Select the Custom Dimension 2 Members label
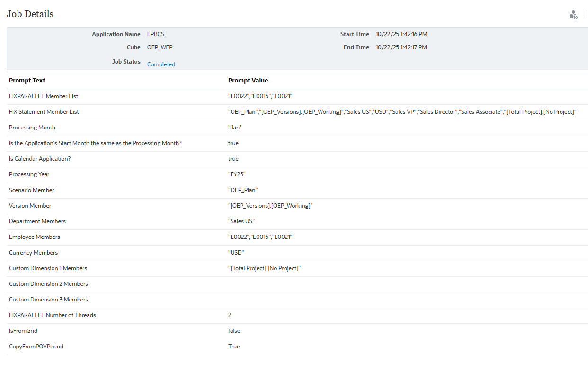 (49, 284)
